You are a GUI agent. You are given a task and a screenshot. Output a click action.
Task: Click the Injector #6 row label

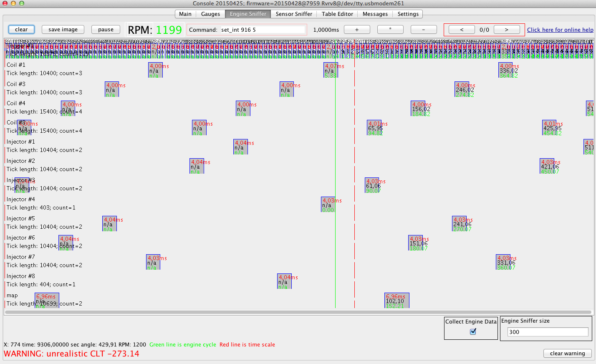(21, 238)
